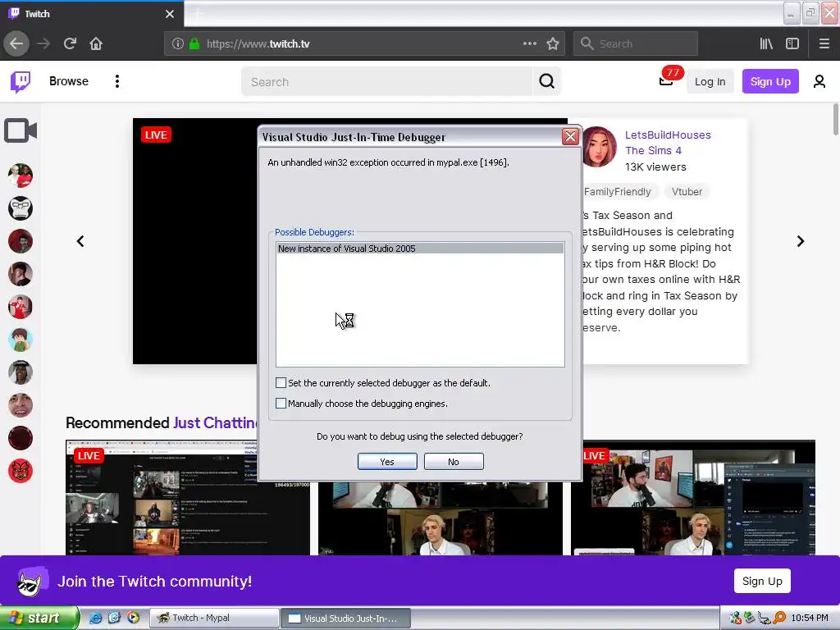The image size is (840, 630).
Task: Click the gorilla mask channel avatar in sidebar
Action: [x=21, y=208]
